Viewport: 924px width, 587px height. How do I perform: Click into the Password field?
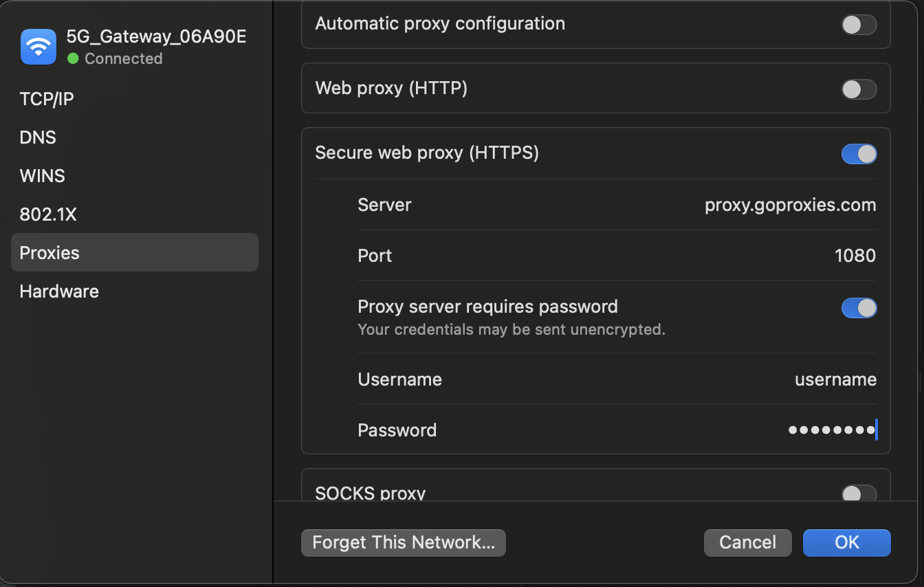(831, 430)
